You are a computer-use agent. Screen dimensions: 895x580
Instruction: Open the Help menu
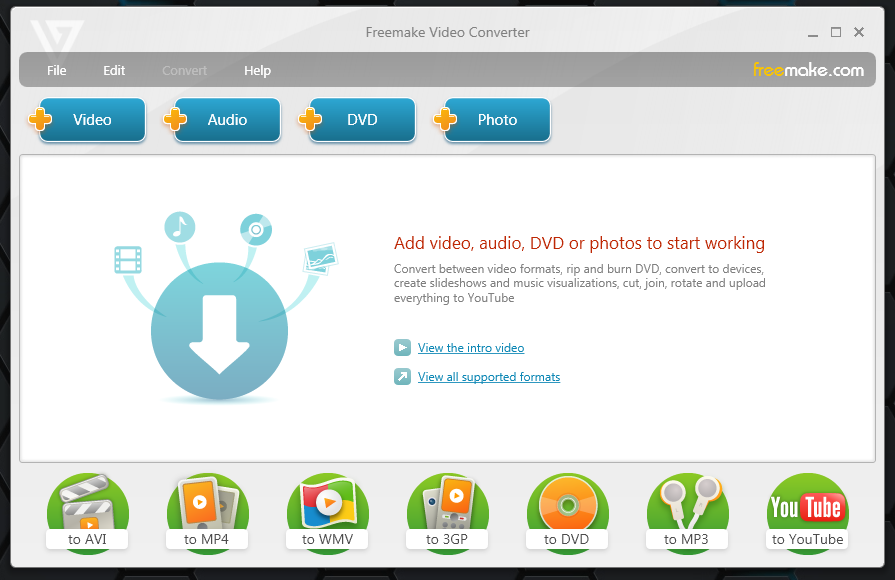pyautogui.click(x=257, y=70)
